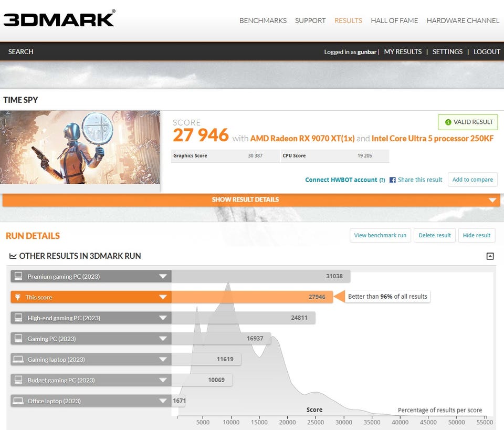Click the 25000 axis label on chart
Image resolution: width=504 pixels, height=430 pixels.
coord(316,422)
